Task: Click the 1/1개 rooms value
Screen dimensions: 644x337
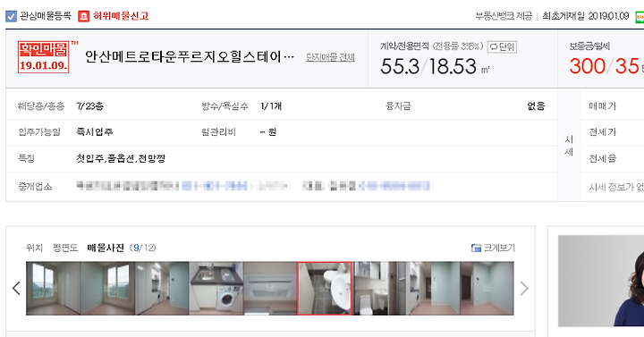Action: pyautogui.click(x=271, y=106)
